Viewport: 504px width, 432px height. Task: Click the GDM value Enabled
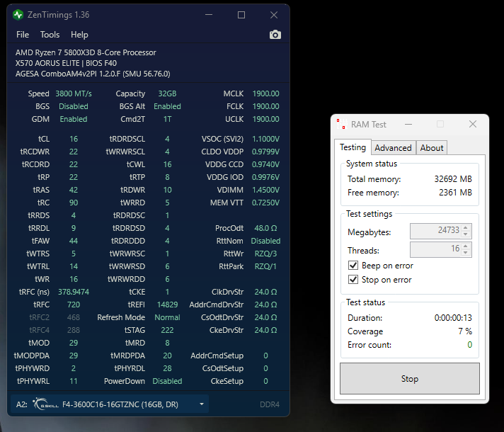pyautogui.click(x=74, y=119)
